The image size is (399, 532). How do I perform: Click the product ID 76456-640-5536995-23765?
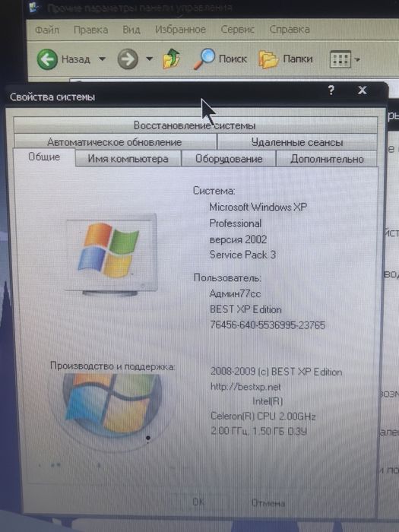(x=268, y=325)
